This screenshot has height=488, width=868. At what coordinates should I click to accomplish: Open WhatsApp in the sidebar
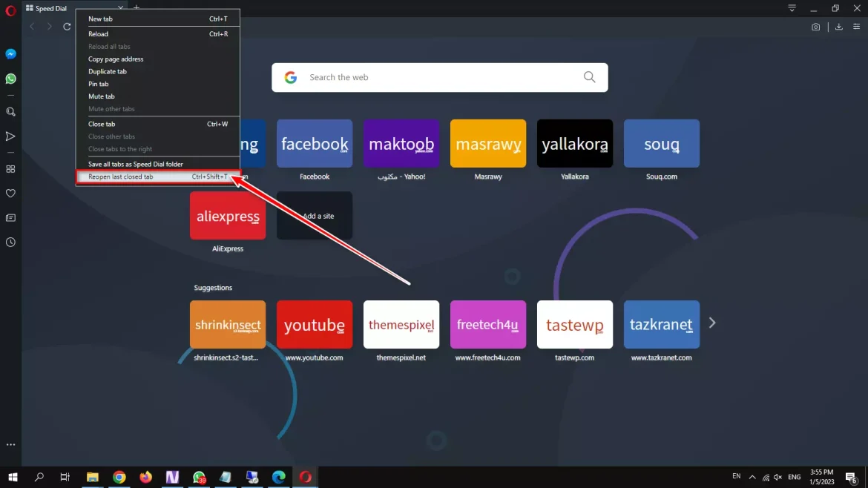click(x=10, y=79)
